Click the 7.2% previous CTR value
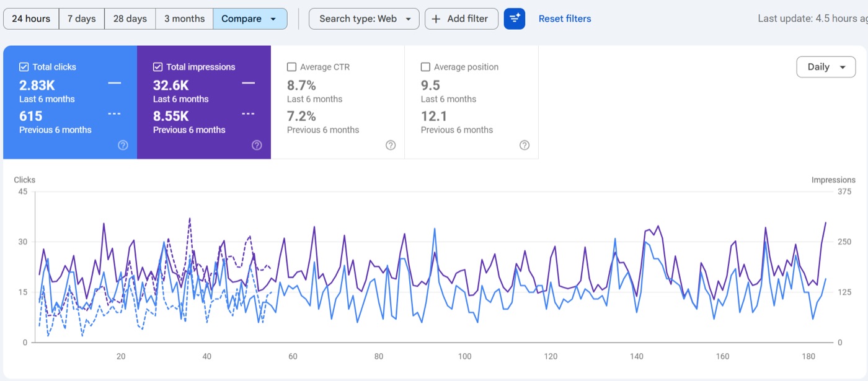 click(301, 116)
